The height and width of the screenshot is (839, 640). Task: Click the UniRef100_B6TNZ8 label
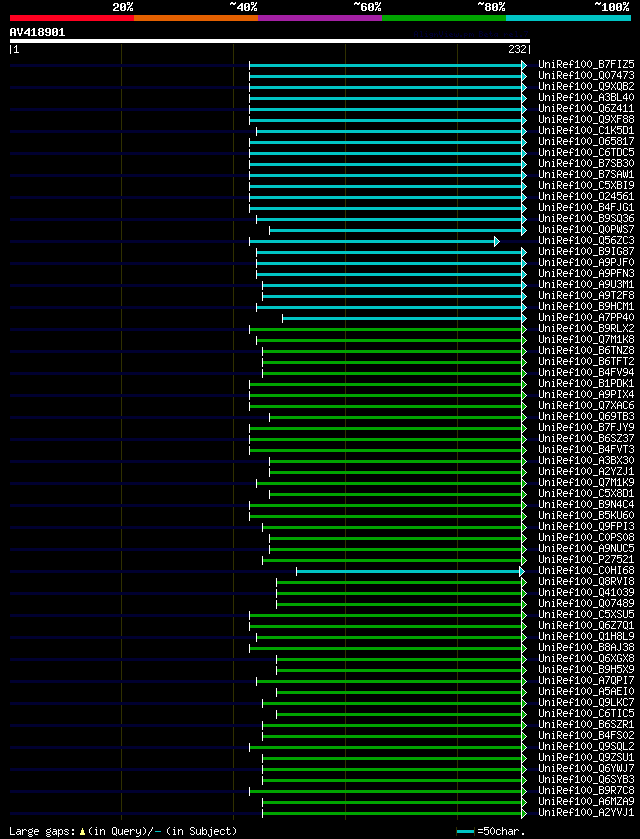click(x=586, y=350)
